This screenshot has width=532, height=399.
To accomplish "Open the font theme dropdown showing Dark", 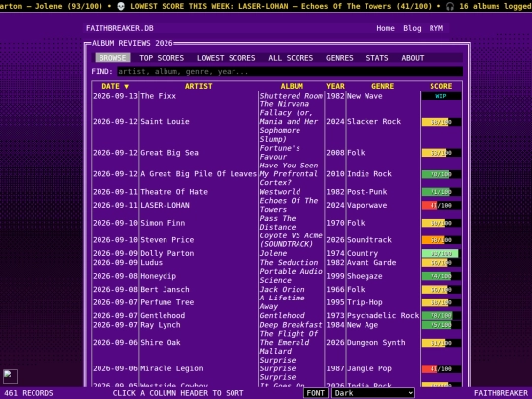I will pos(372,393).
